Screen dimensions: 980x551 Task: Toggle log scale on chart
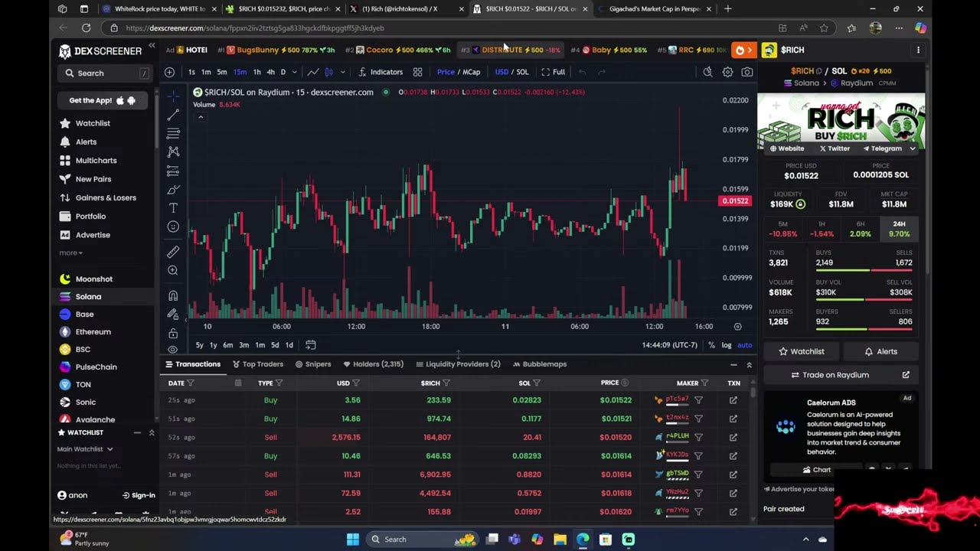click(726, 345)
